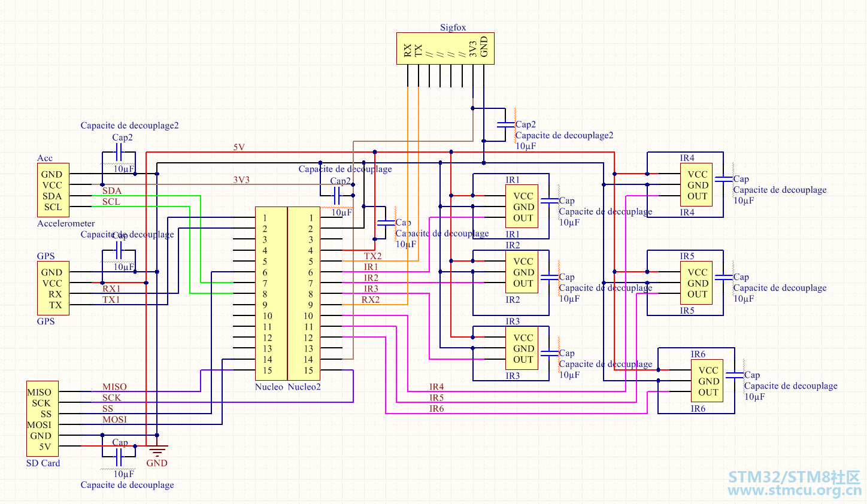Viewport: 867px width, 504px height.
Task: Click the "SD Card" component label
Action: click(43, 463)
